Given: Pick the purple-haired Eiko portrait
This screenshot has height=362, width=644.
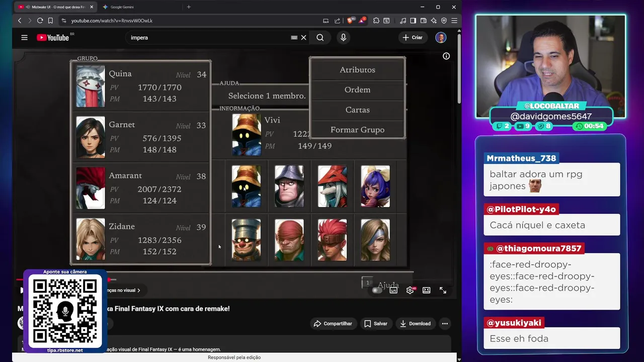Looking at the screenshot, I should tap(375, 187).
